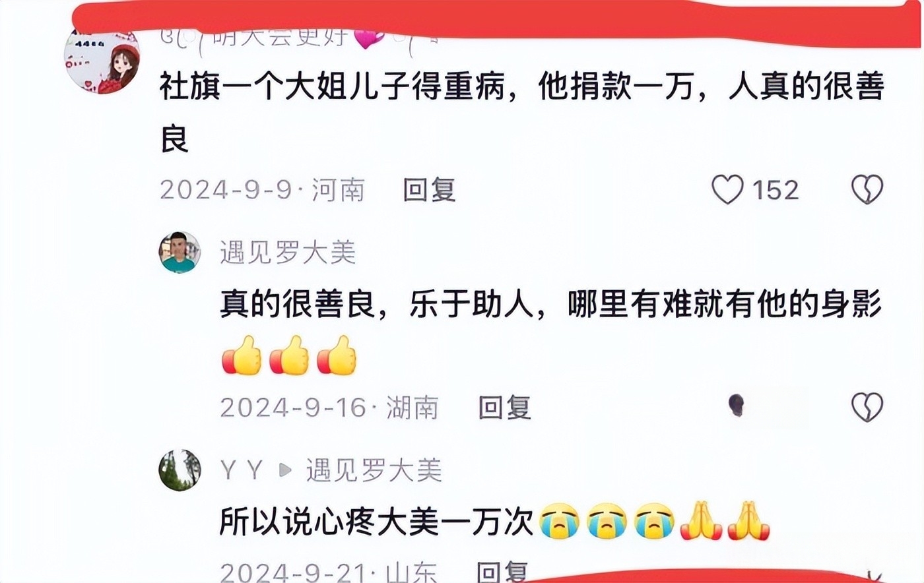The width and height of the screenshot is (924, 583).
Task: Reply to the 2024-9-21 山东 comment
Action: pos(502,571)
